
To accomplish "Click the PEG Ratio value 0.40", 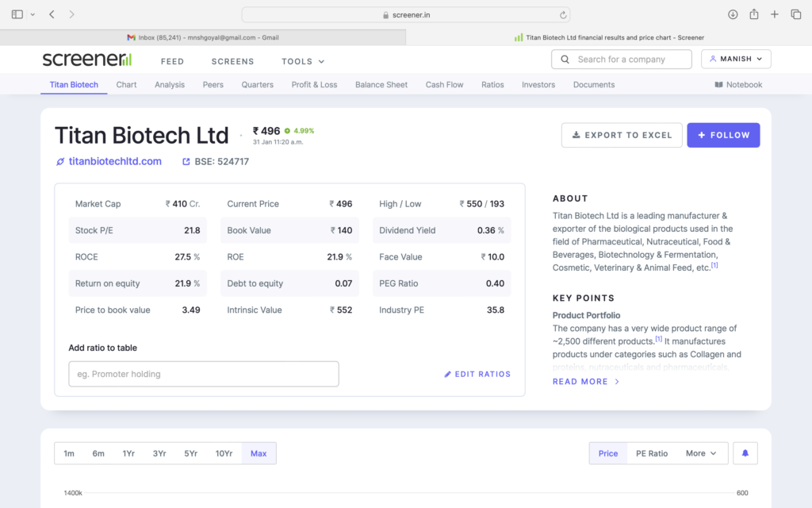I will [x=495, y=283].
